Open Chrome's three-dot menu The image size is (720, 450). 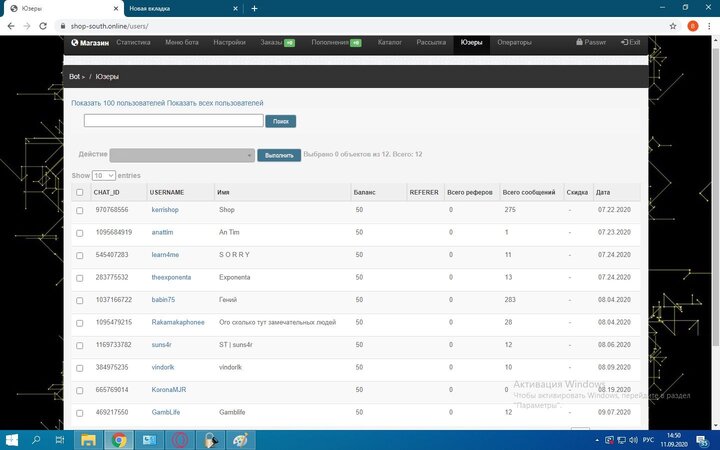pos(710,25)
